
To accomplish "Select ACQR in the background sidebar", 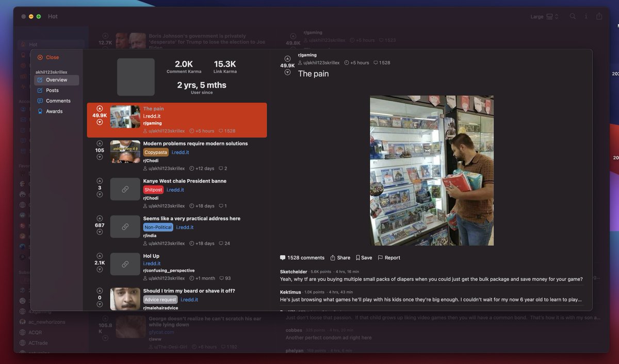I will (x=35, y=333).
